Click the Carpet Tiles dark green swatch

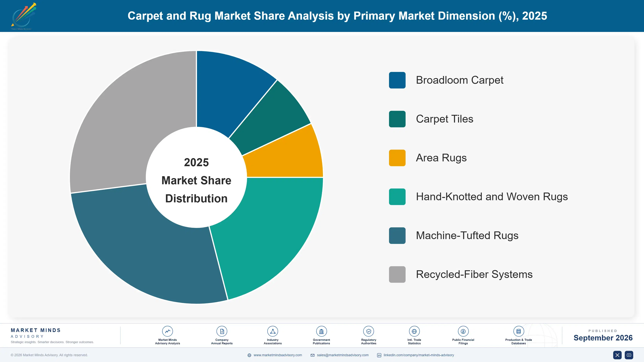(x=397, y=119)
